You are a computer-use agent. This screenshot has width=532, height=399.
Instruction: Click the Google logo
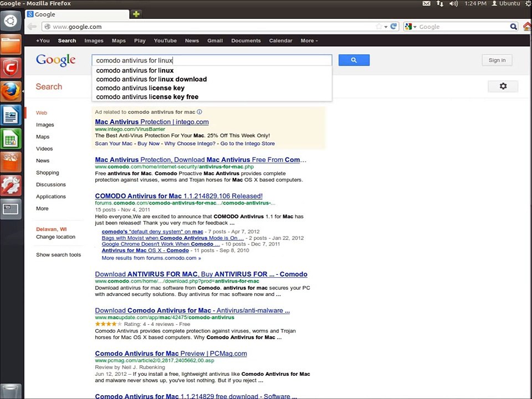(x=55, y=60)
